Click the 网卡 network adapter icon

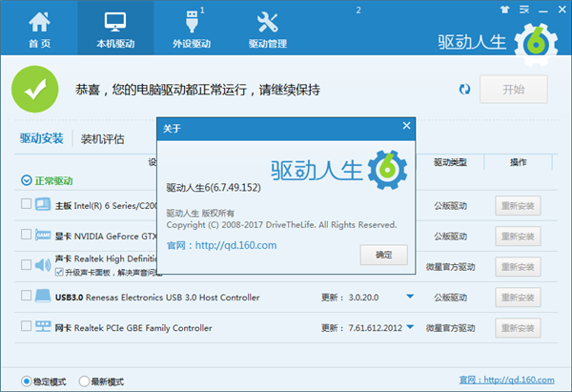click(x=43, y=327)
